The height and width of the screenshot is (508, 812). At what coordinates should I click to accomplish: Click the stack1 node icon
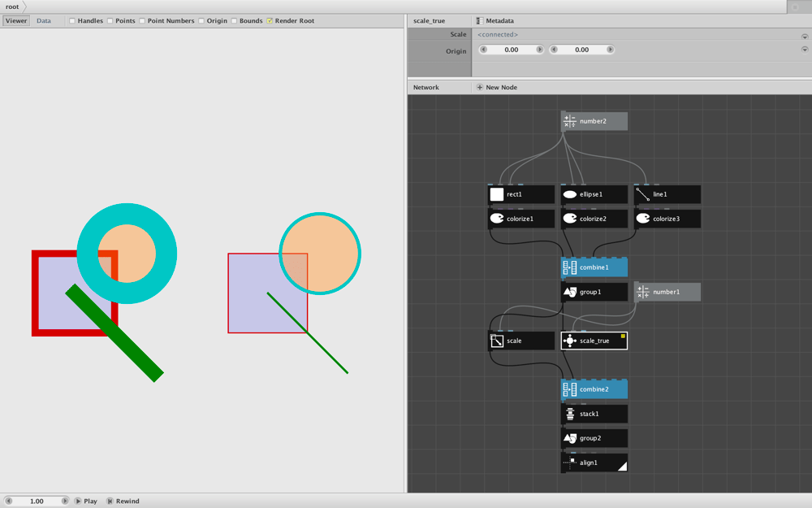(570, 414)
